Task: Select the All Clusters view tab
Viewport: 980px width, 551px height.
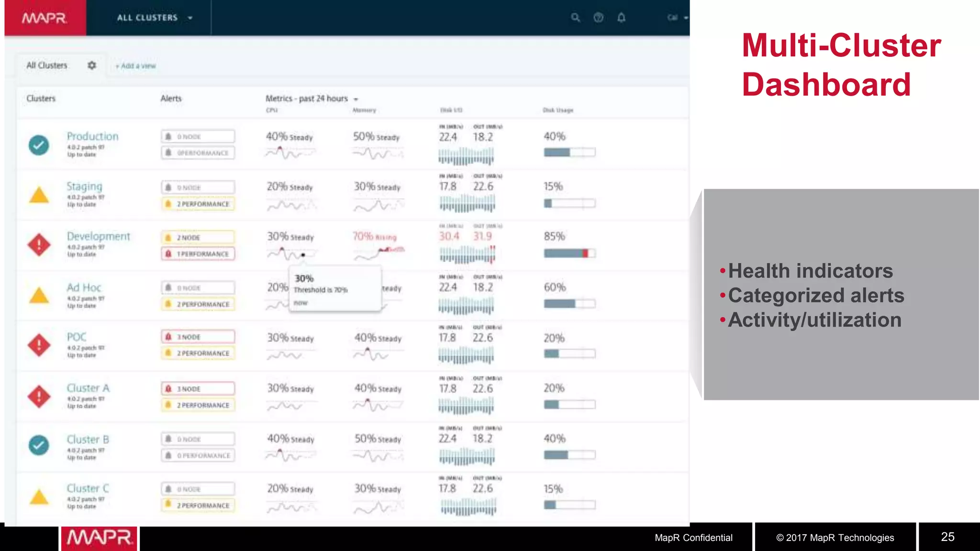Action: click(x=47, y=65)
